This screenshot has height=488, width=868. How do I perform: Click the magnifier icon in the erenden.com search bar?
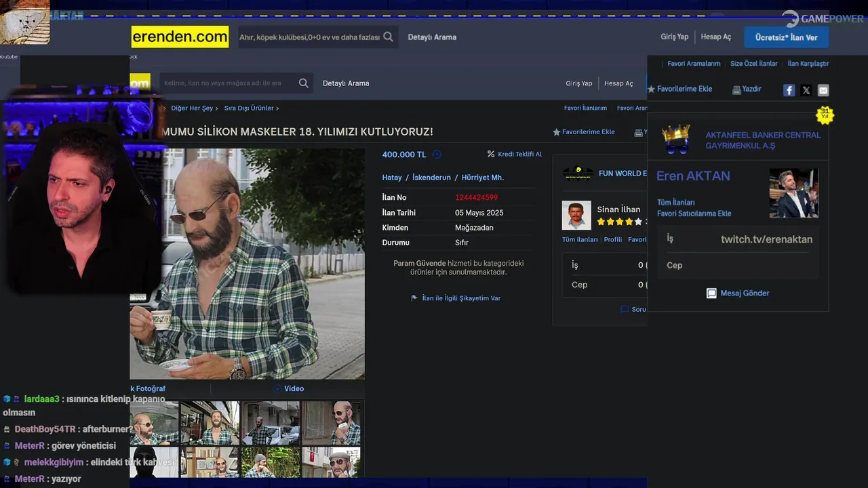coord(388,37)
